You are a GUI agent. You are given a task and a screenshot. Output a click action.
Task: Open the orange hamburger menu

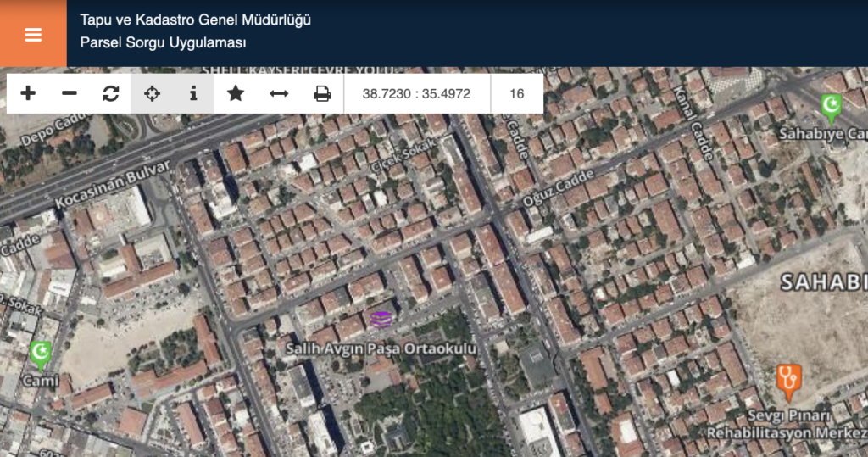click(33, 34)
